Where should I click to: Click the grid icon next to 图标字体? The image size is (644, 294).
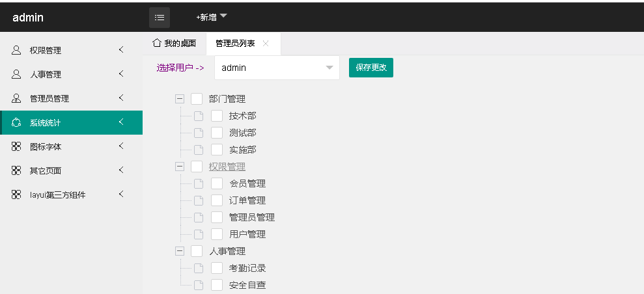(x=16, y=146)
